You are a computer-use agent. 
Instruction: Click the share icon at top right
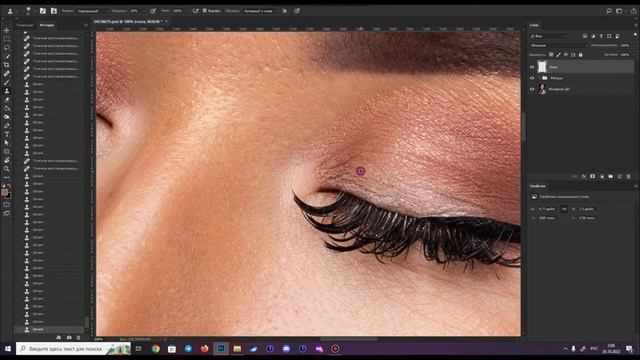(633, 11)
